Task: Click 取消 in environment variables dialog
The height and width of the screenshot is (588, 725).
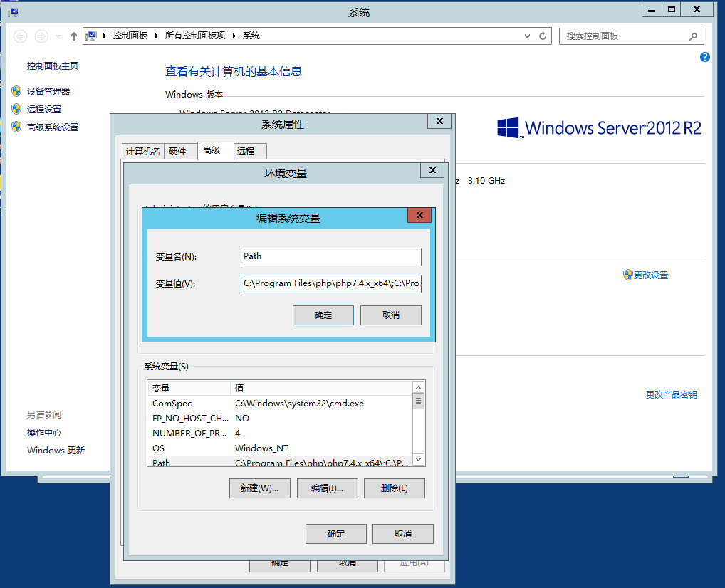Action: coord(403,534)
